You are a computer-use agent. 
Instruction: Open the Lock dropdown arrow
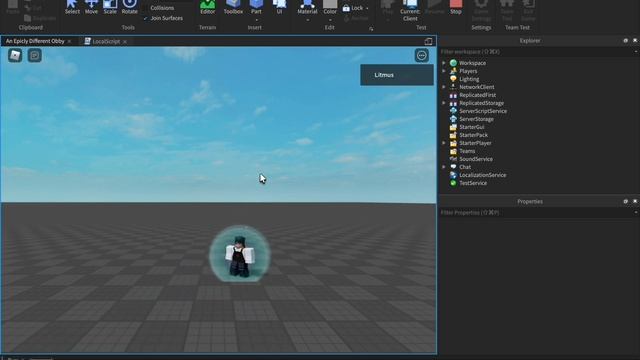tap(367, 8)
